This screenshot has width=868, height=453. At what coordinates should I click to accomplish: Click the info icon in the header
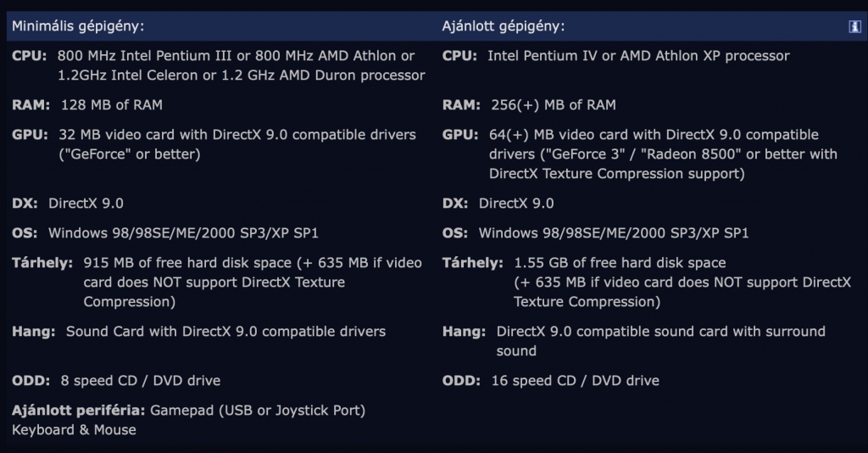(854, 26)
